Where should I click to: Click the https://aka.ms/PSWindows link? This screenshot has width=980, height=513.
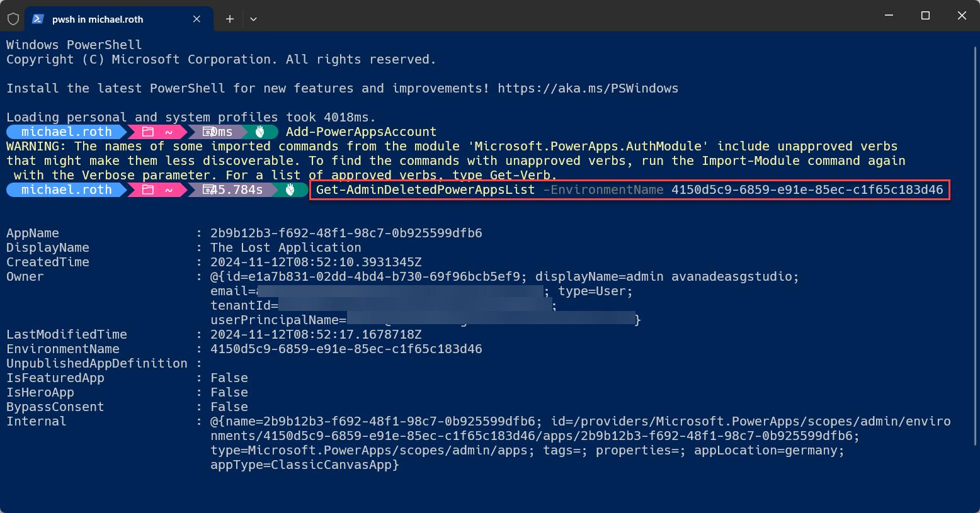tap(588, 88)
